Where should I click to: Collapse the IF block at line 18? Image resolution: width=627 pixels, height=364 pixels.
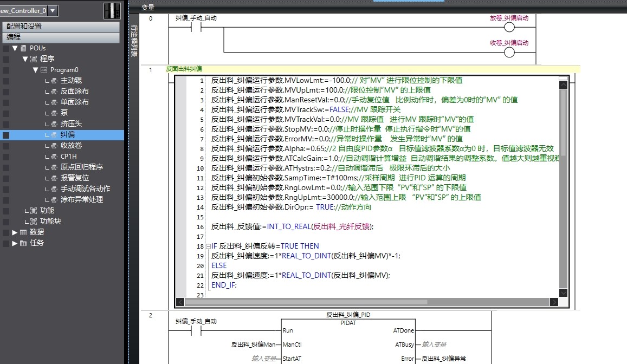(208, 246)
